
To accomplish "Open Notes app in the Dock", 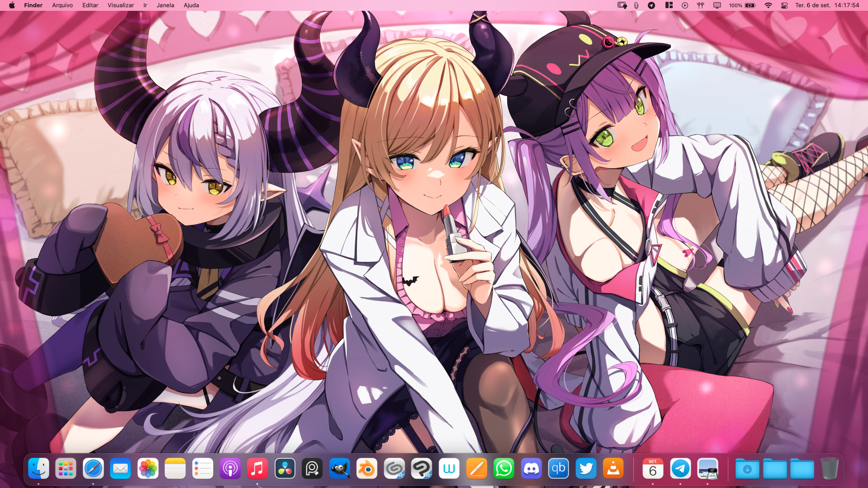I will click(x=175, y=469).
